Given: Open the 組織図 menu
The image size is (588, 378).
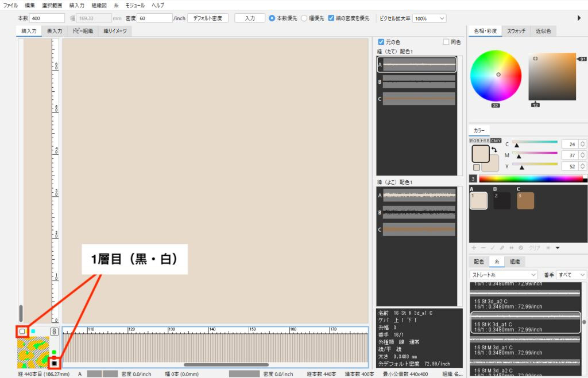Looking at the screenshot, I should tap(99, 5).
